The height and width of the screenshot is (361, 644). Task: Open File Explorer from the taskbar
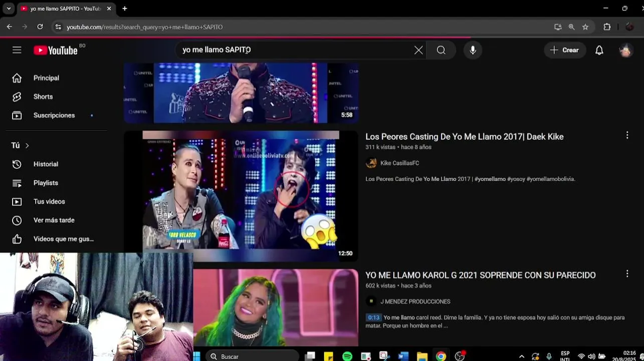(x=422, y=356)
